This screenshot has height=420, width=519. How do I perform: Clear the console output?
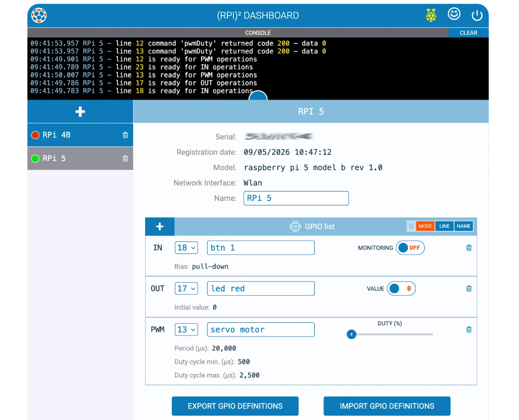468,33
